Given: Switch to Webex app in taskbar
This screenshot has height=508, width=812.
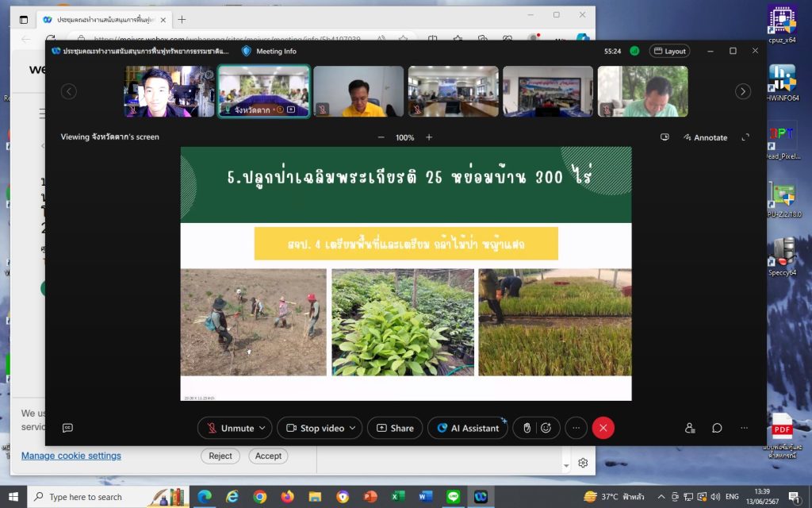Looking at the screenshot, I should [x=481, y=497].
